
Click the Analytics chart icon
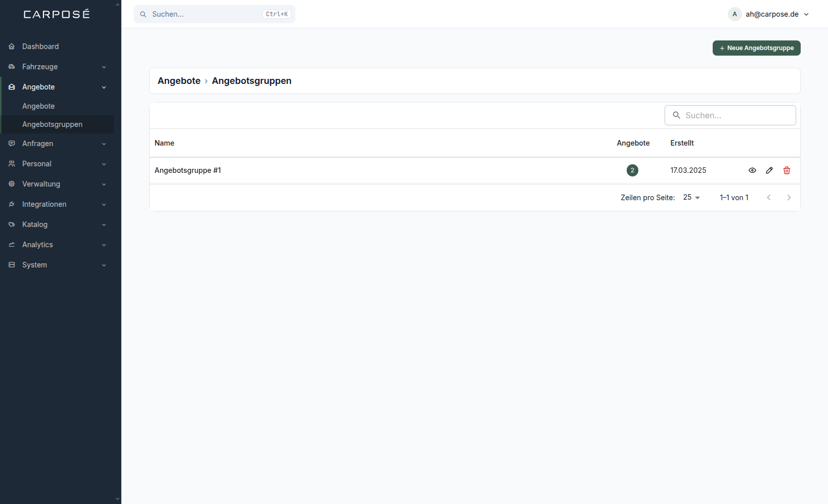pos(12,245)
